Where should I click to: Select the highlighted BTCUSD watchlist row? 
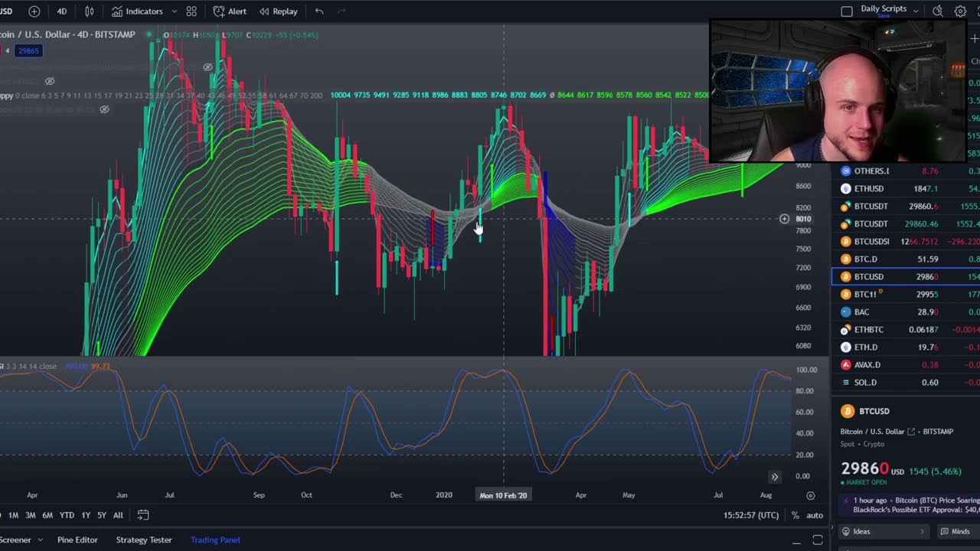click(906, 277)
